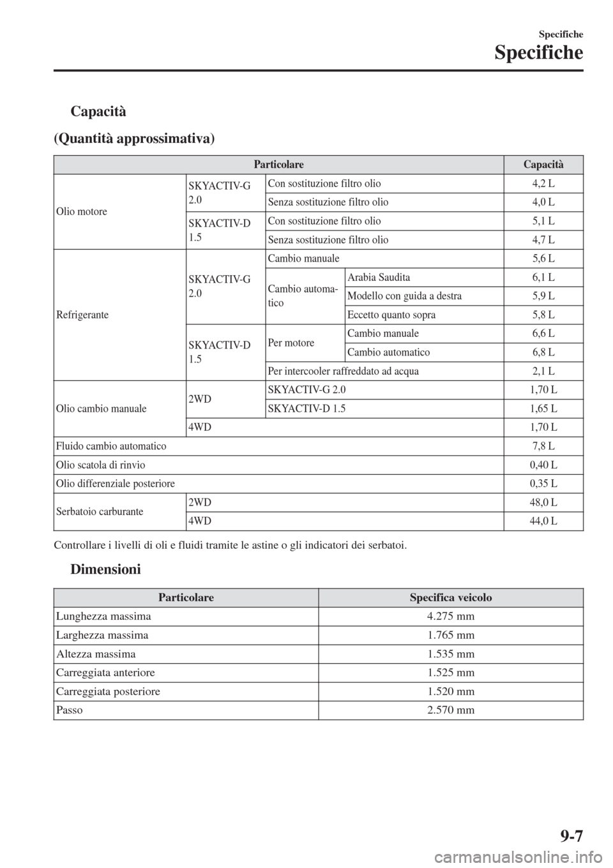613x868 pixels.
Task: Select the Lunghezza massima row
Action: [x=319, y=617]
